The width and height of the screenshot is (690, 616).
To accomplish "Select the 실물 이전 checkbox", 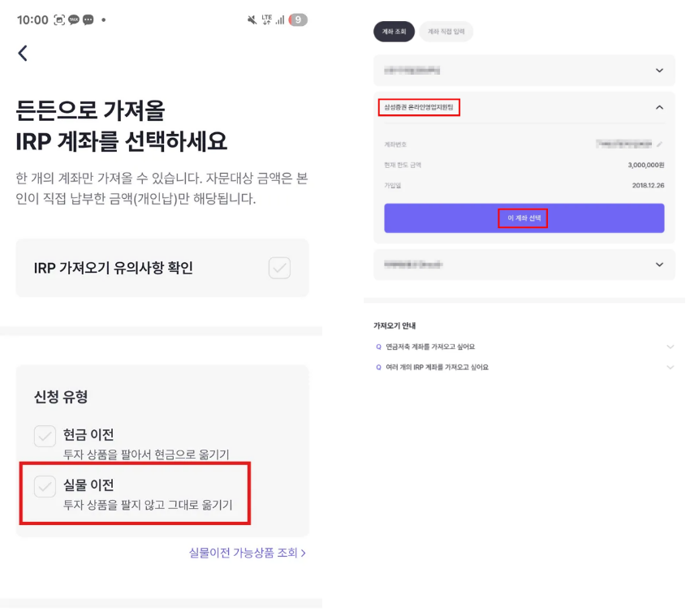I will tap(45, 486).
